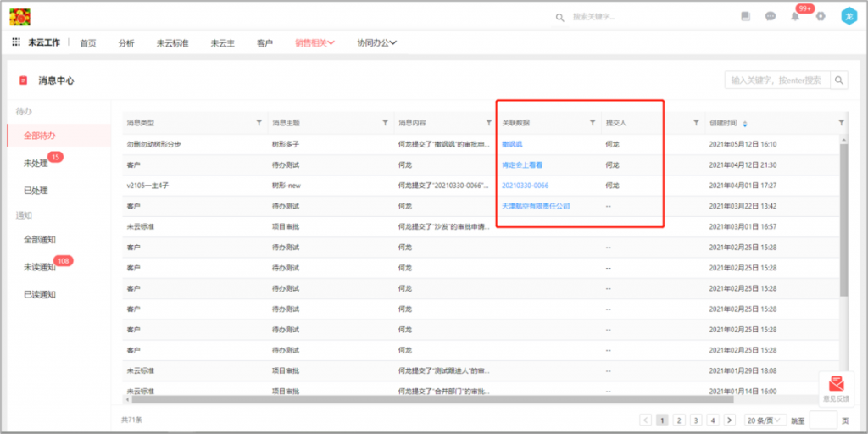Open the app grid launcher icon
Viewport: 868px width, 434px height.
(16, 42)
